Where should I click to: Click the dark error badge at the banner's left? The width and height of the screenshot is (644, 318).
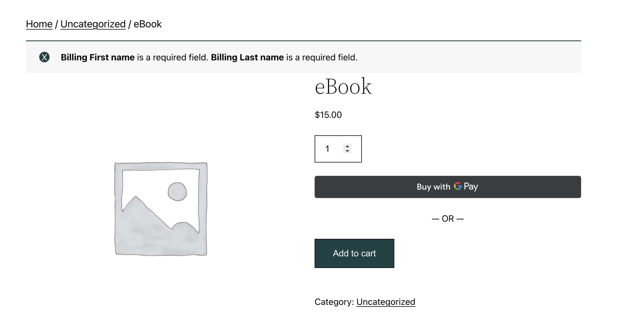[x=44, y=57]
